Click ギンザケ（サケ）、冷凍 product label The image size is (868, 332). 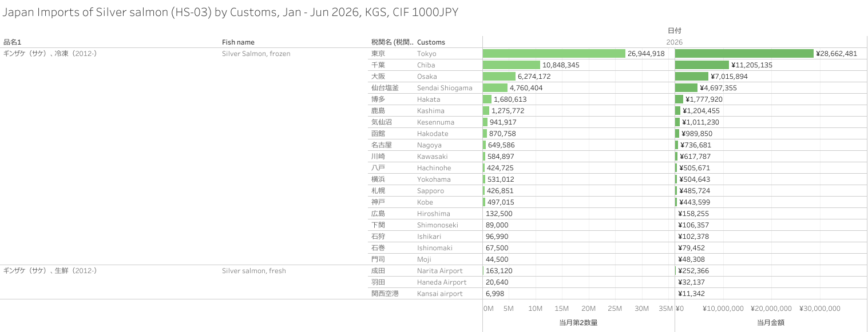pos(50,54)
